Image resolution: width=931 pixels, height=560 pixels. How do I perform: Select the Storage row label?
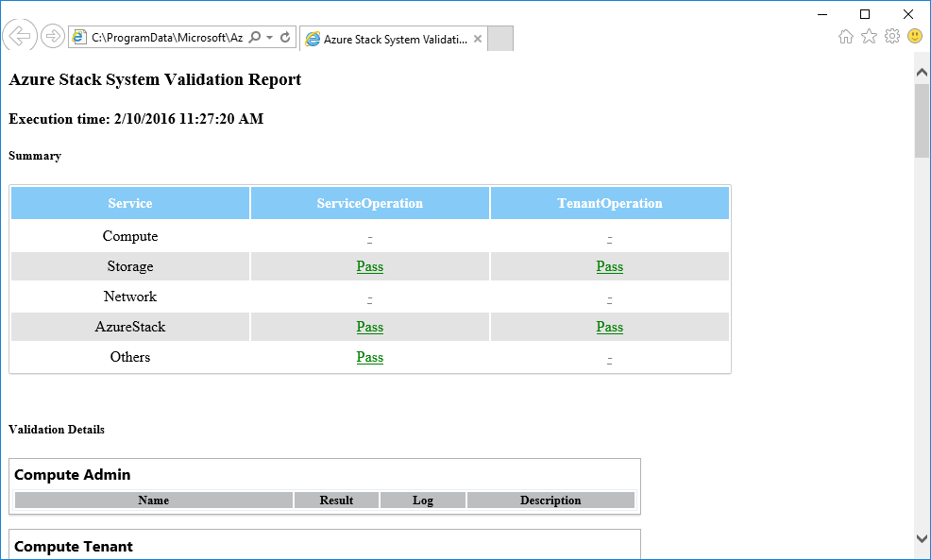point(130,266)
